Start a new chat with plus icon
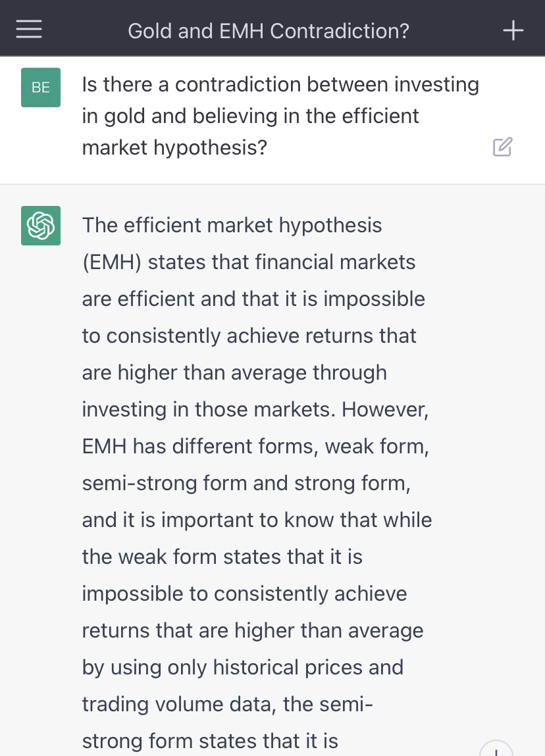This screenshot has width=545, height=756. pos(513,30)
